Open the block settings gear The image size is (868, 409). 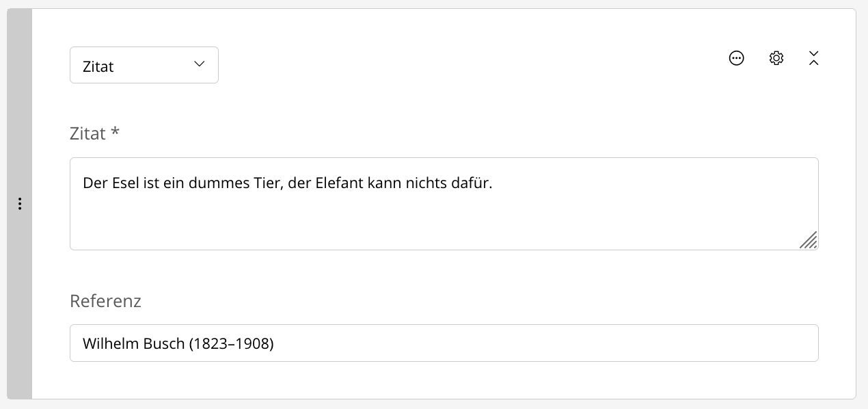[776, 58]
